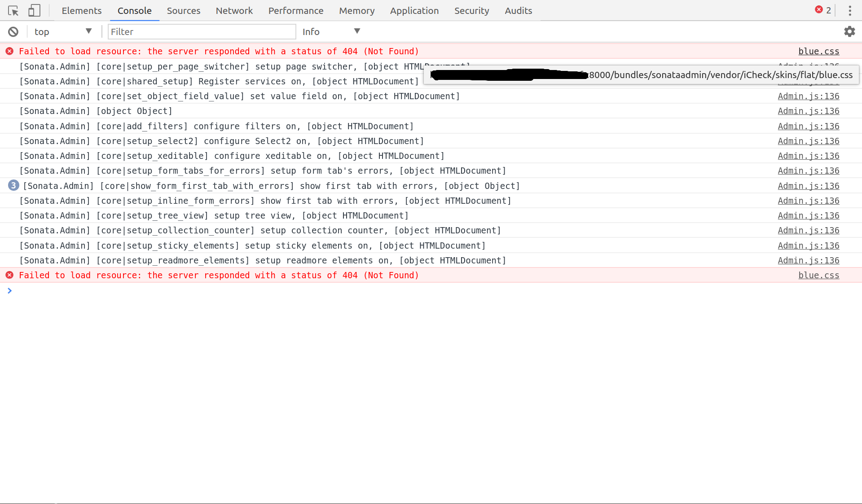Open the JavaScript context 'top' dropdown

tap(63, 31)
